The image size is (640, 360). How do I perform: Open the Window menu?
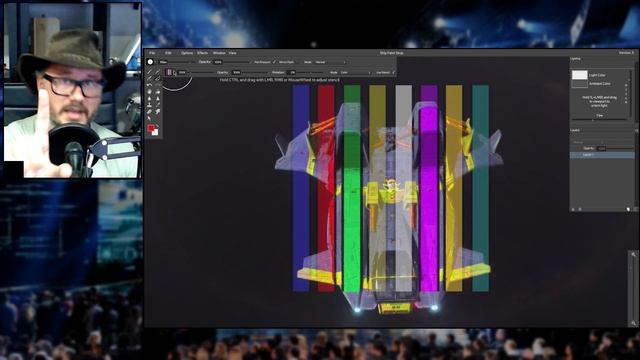coord(219,53)
